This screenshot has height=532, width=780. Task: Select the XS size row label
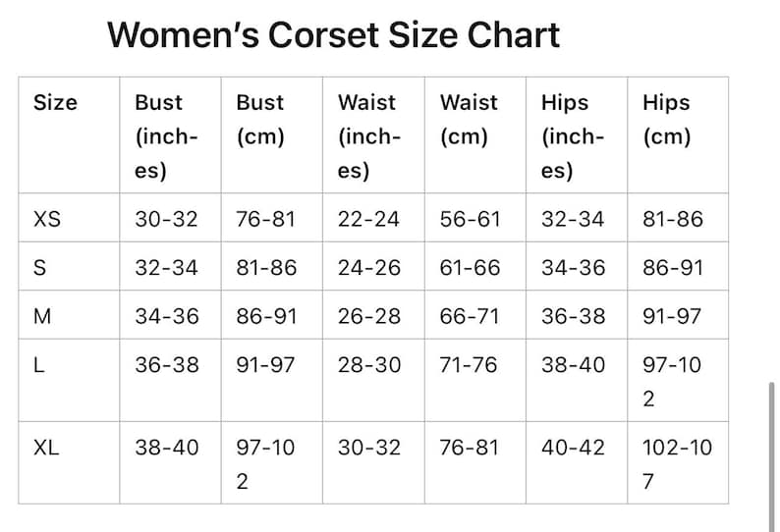point(47,219)
